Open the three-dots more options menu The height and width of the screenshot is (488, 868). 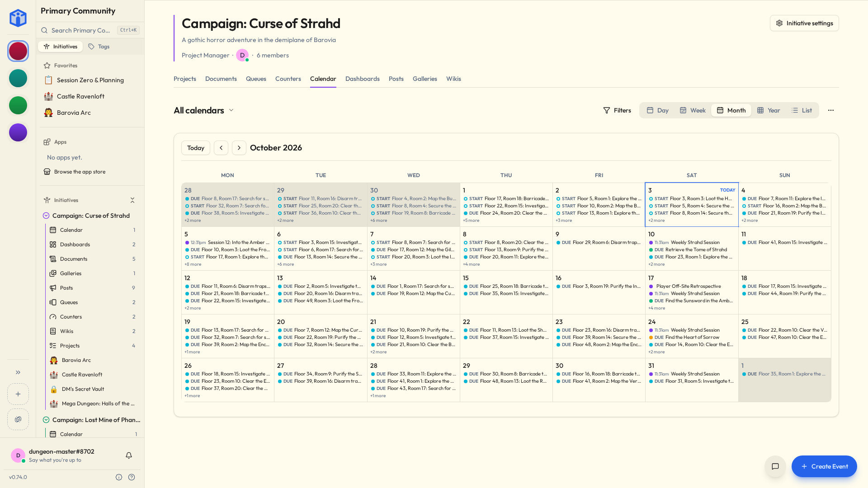click(831, 110)
